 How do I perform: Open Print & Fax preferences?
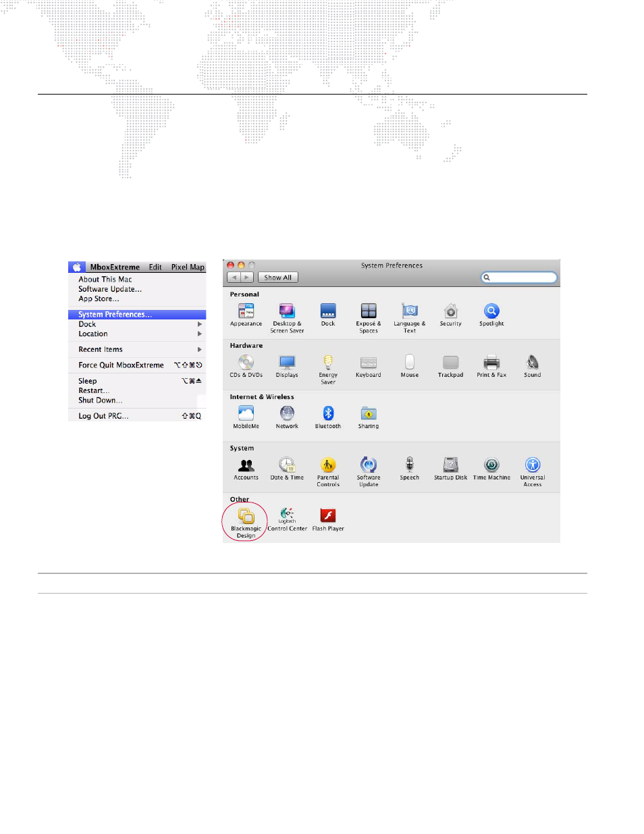click(x=491, y=366)
